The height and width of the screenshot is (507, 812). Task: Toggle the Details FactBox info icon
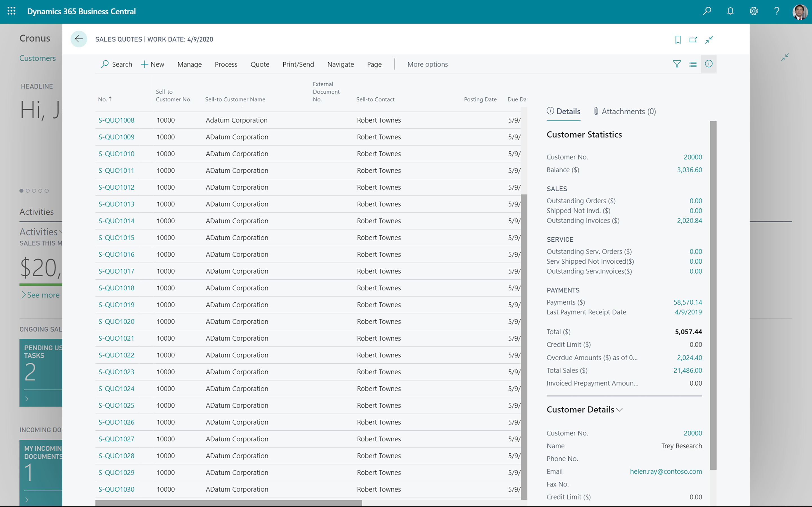tap(709, 64)
